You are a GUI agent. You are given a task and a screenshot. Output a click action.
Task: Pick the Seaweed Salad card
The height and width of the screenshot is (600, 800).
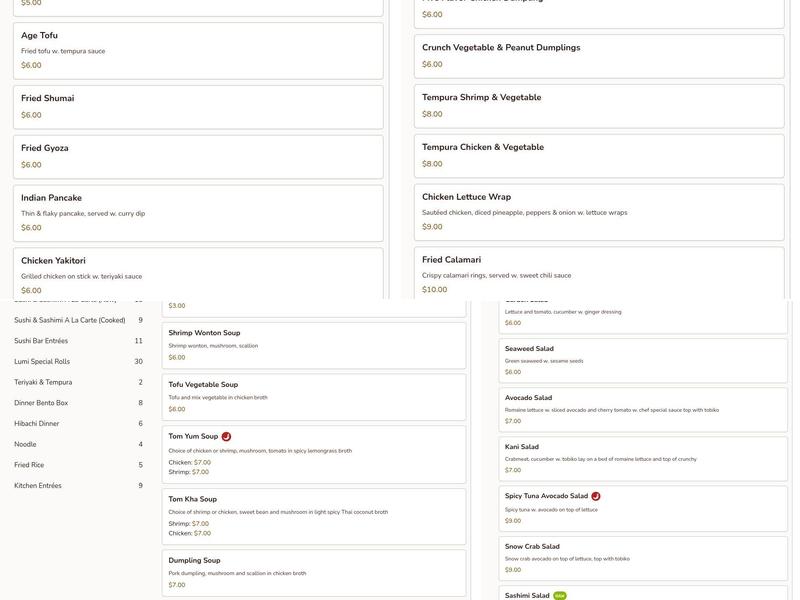point(642,360)
